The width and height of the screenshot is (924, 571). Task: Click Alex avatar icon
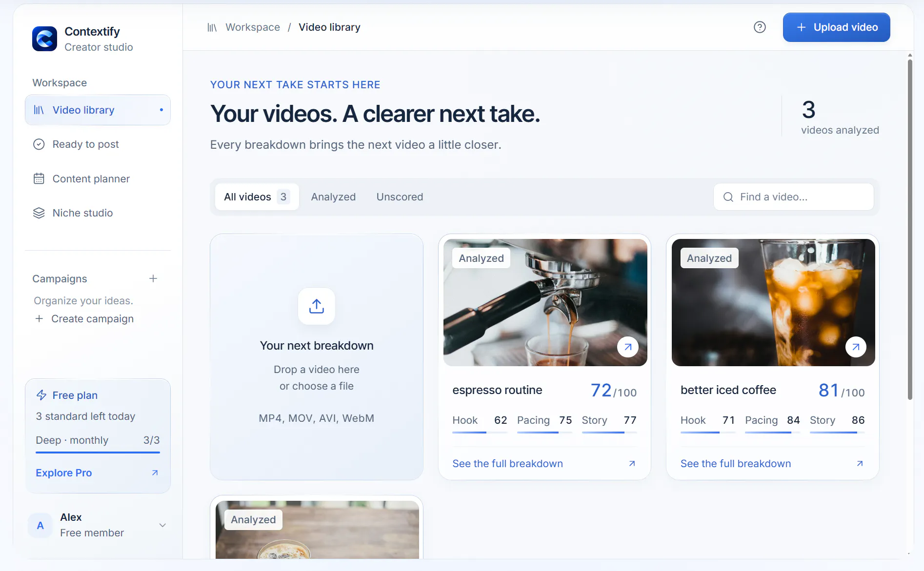(x=40, y=525)
